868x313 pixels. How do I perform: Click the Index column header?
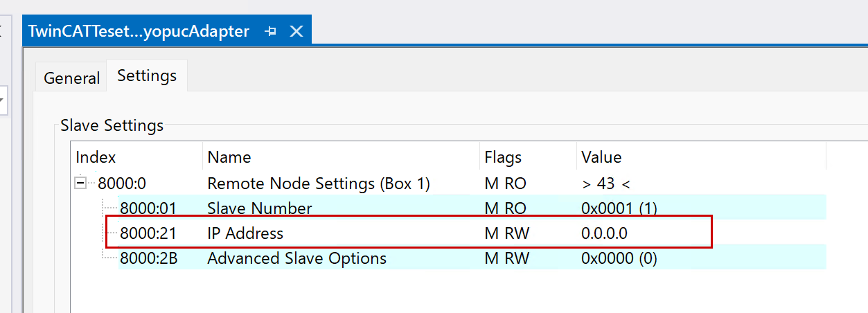[96, 157]
